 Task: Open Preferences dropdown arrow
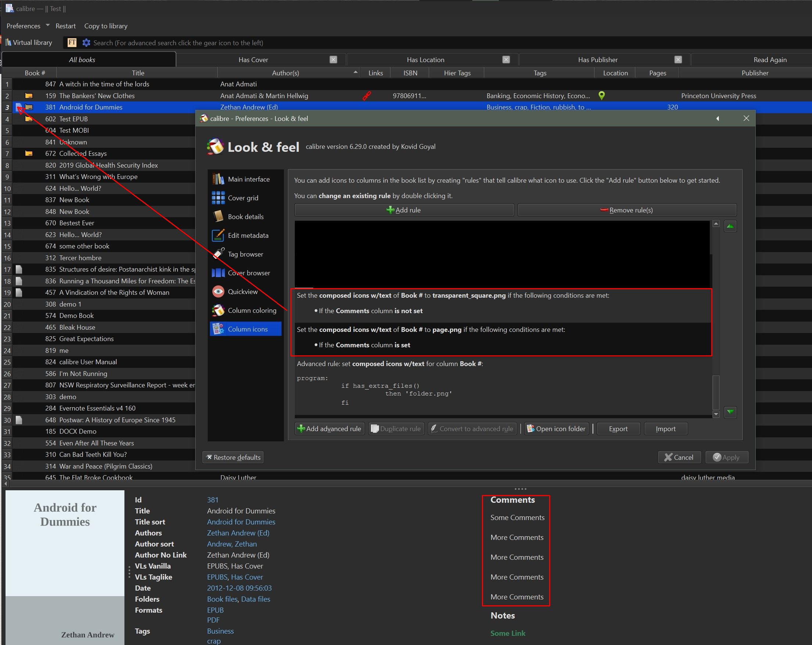click(x=47, y=25)
